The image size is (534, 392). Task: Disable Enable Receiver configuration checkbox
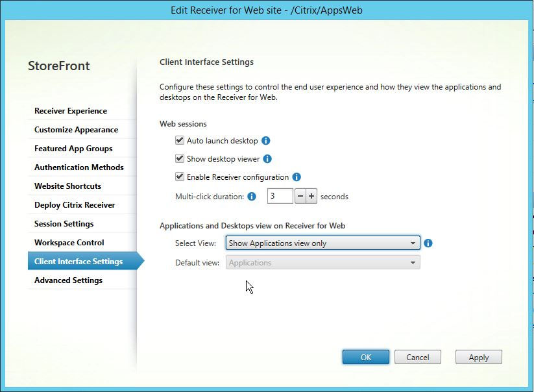(180, 177)
